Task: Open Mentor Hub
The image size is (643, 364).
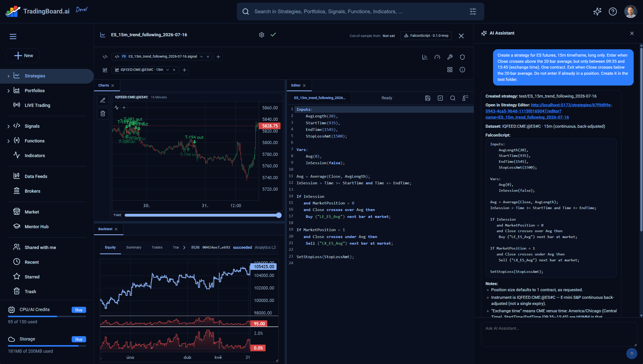Action: click(37, 226)
